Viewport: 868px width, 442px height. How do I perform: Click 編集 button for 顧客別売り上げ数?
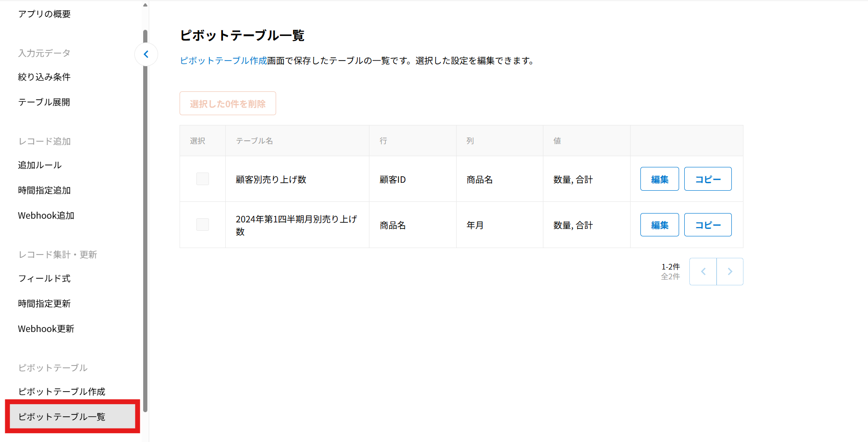[x=659, y=179]
